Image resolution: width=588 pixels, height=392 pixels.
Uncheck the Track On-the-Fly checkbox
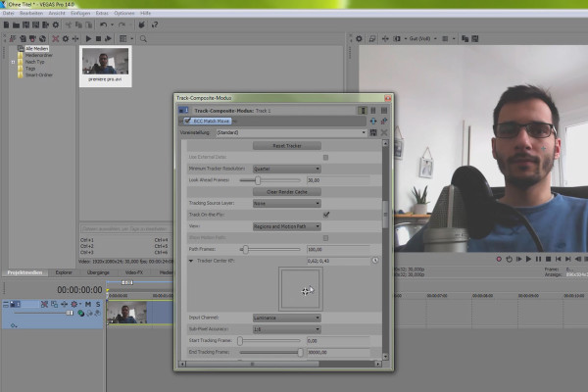(x=326, y=215)
